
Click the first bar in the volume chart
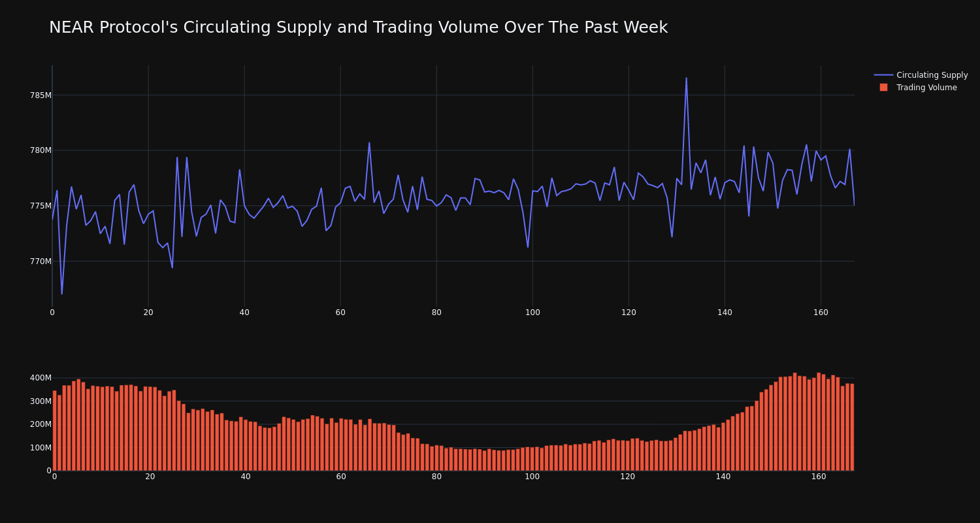pyautogui.click(x=54, y=431)
